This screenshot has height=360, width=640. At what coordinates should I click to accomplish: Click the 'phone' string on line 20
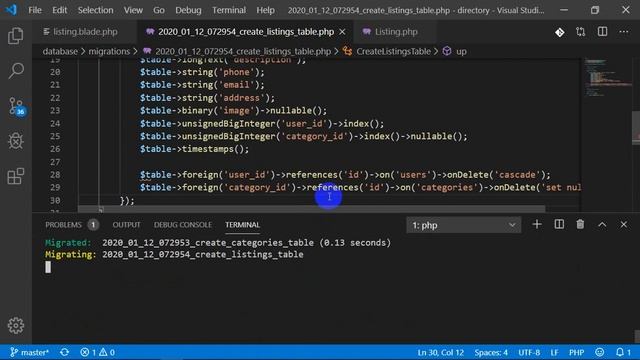(x=236, y=72)
